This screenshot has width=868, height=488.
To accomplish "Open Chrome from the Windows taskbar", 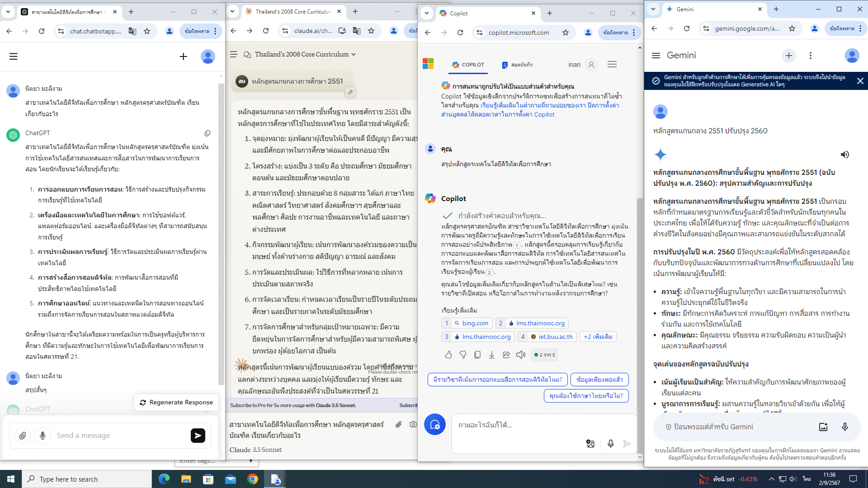I will point(253,479).
